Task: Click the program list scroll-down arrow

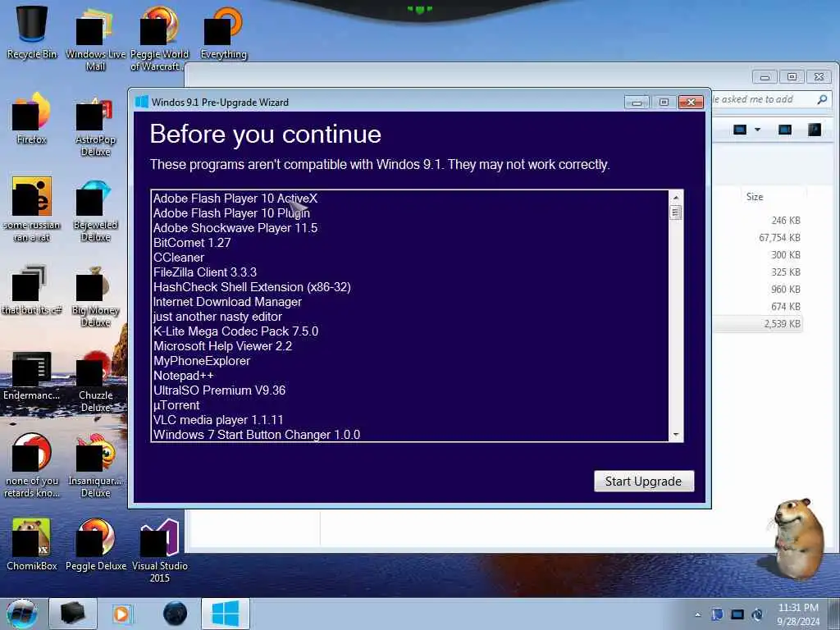Action: (676, 435)
